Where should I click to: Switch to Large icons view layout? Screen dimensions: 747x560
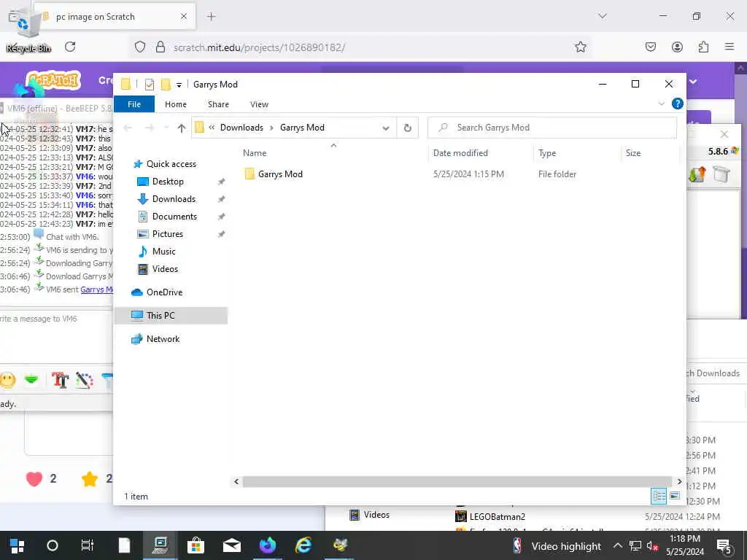[x=675, y=496]
